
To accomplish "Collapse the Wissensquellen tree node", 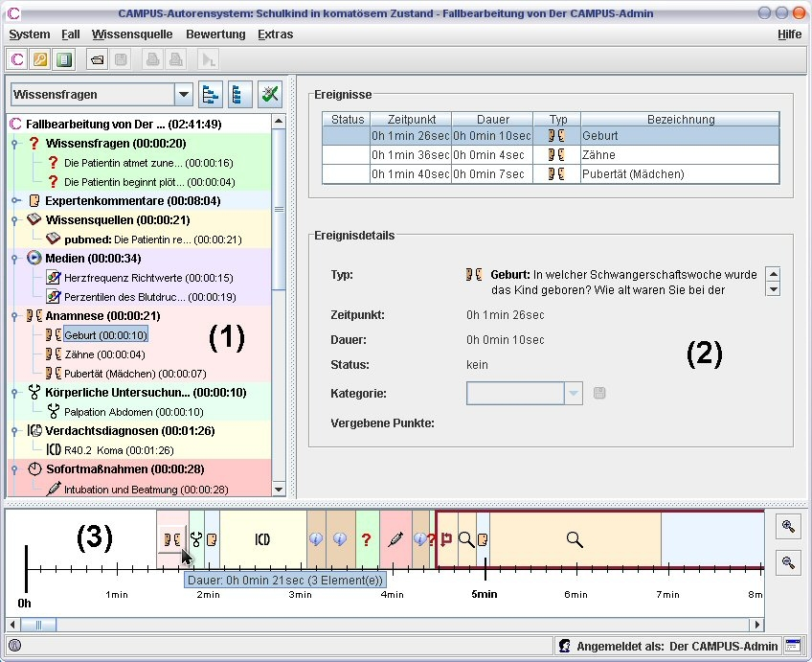I will click(14, 220).
